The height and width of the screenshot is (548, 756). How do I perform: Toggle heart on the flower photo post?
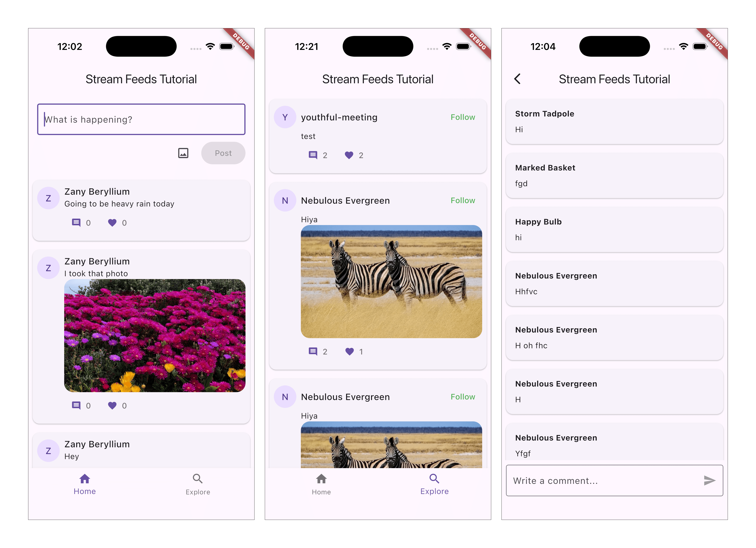tap(112, 405)
